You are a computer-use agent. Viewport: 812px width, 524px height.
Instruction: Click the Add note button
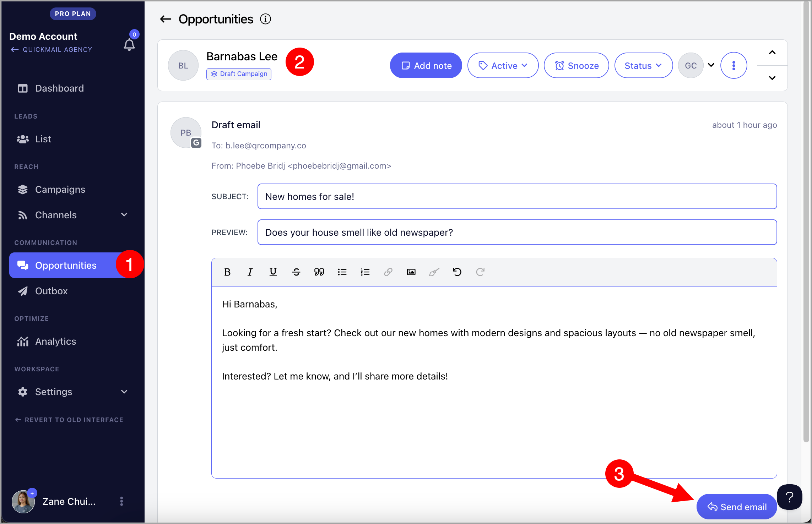pos(426,65)
